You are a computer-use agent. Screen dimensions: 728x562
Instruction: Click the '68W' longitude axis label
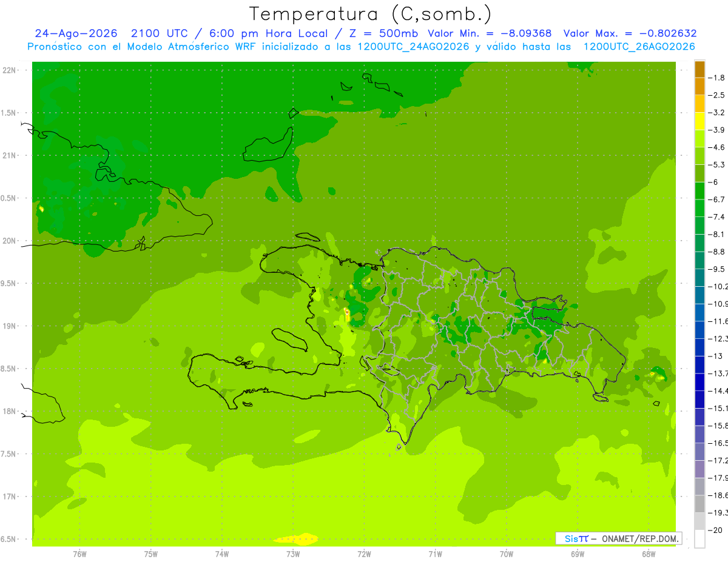[x=649, y=554]
